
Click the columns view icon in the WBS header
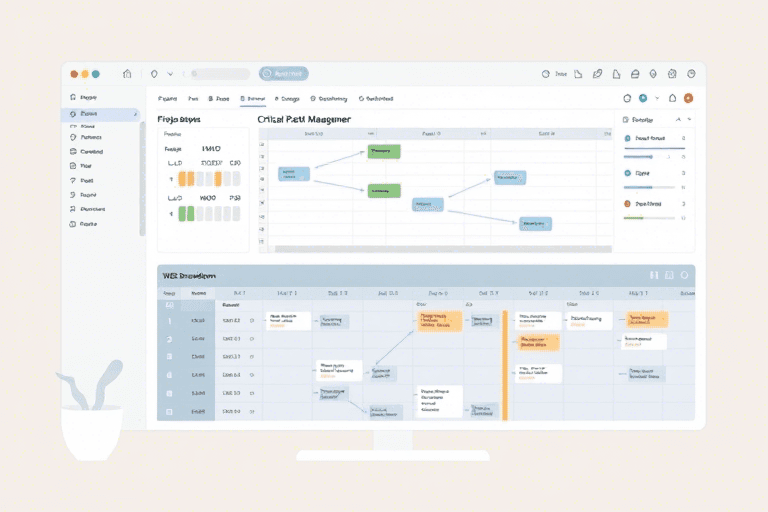tap(654, 274)
